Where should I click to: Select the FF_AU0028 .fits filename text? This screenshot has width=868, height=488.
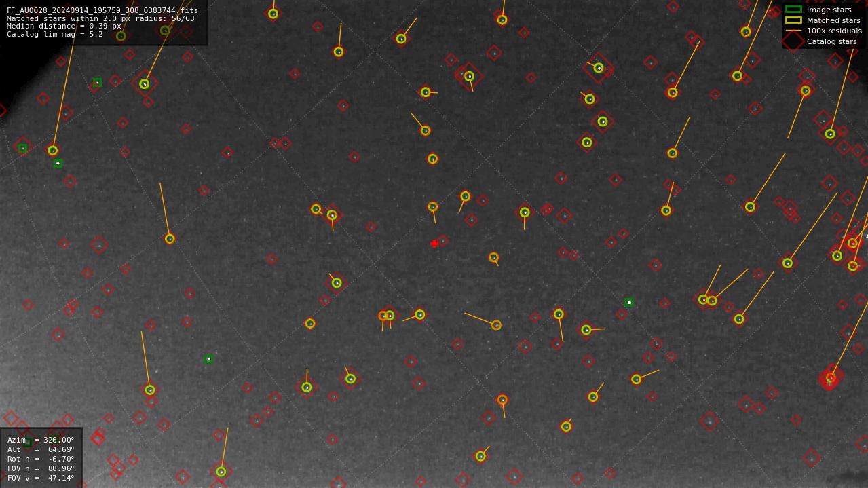tap(102, 10)
